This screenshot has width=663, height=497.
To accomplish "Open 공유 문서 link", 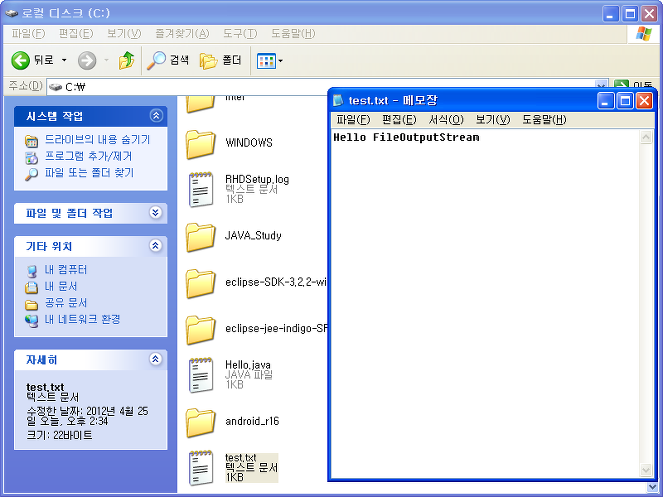I will (66, 303).
